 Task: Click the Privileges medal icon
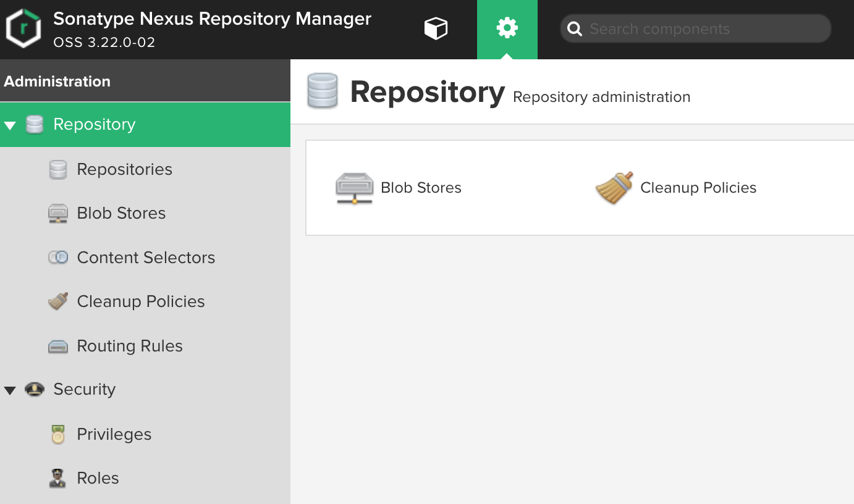[57, 434]
